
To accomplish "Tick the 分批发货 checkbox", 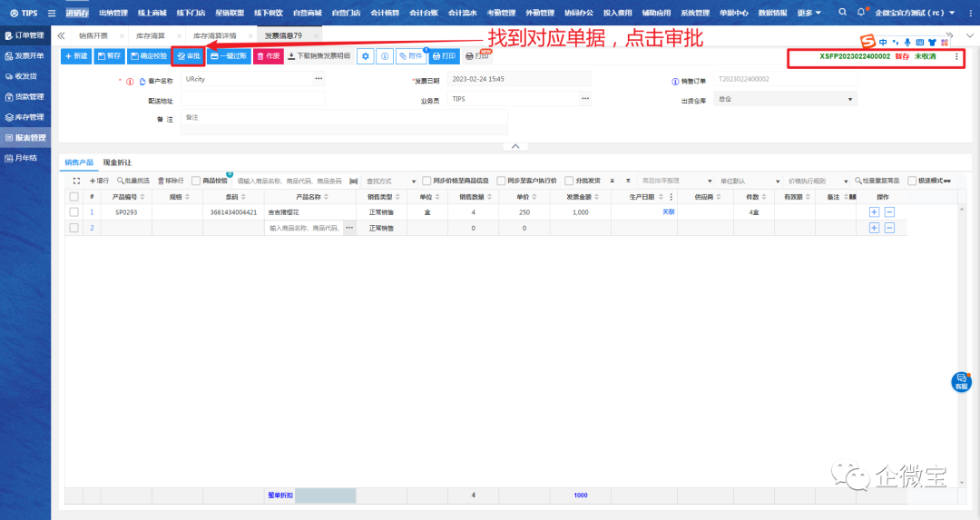I will pos(569,181).
